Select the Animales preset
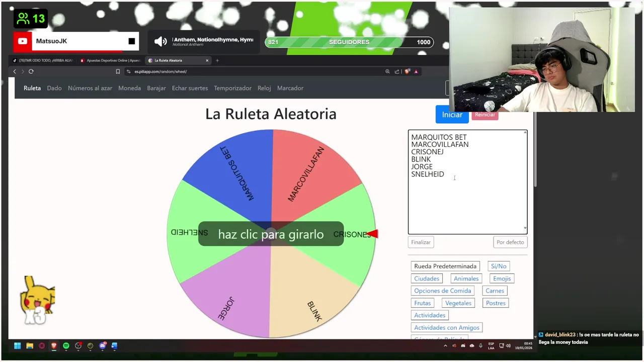This screenshot has width=644, height=362. pos(466,279)
